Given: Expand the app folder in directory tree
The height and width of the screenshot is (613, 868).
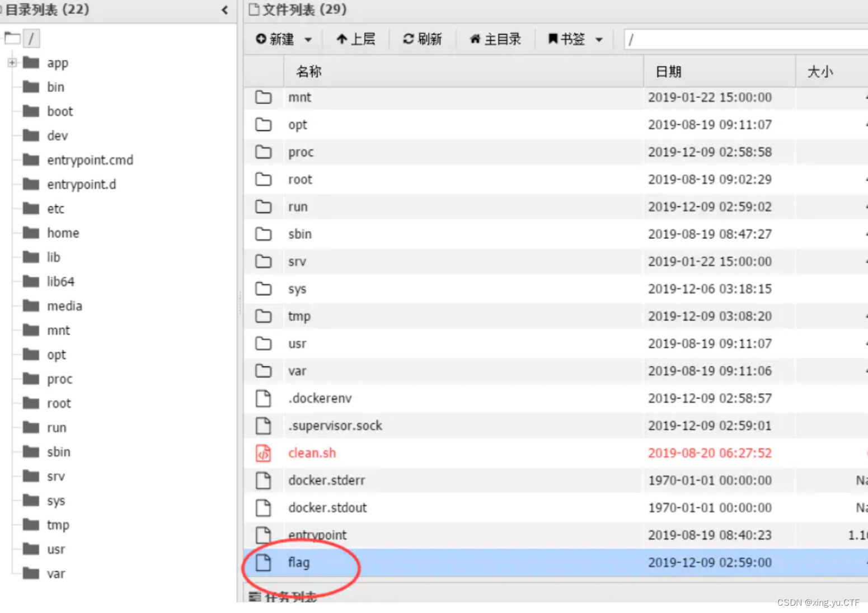Looking at the screenshot, I should [x=12, y=63].
